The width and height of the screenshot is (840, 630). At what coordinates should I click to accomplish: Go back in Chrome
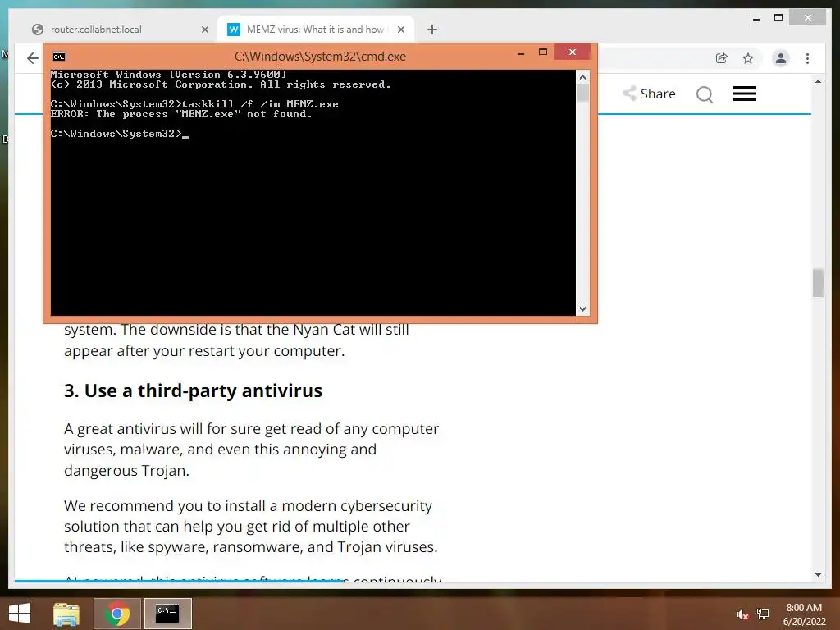coord(33,58)
